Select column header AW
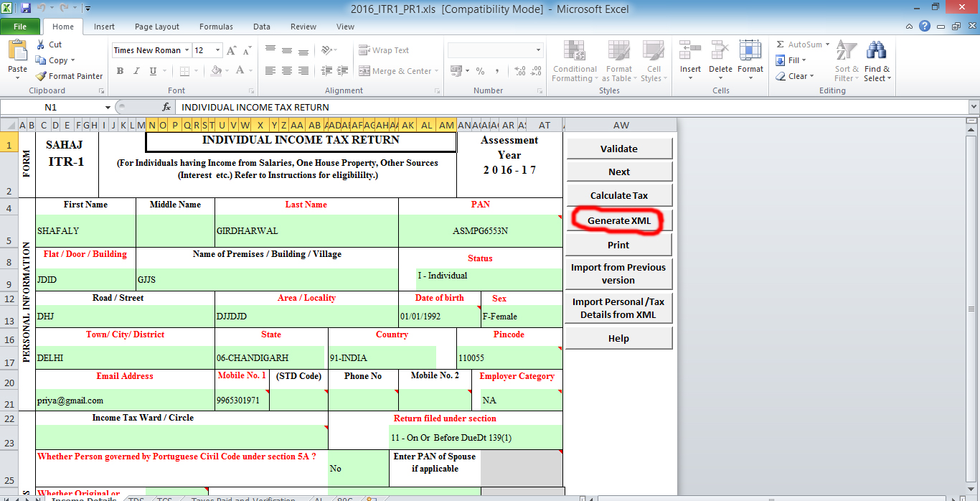The width and height of the screenshot is (980, 501). [x=621, y=125]
